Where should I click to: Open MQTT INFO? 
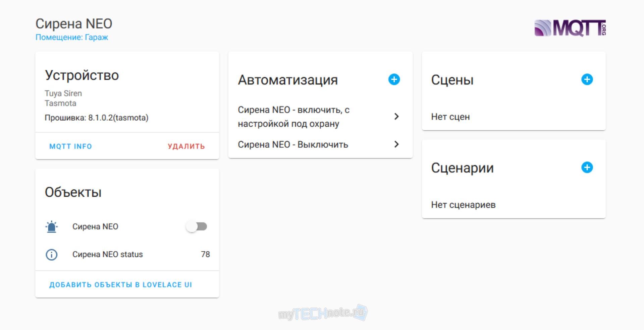pyautogui.click(x=70, y=146)
